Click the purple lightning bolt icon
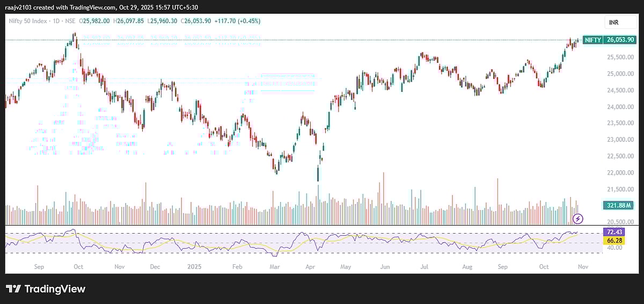The image size is (644, 304). pyautogui.click(x=578, y=218)
